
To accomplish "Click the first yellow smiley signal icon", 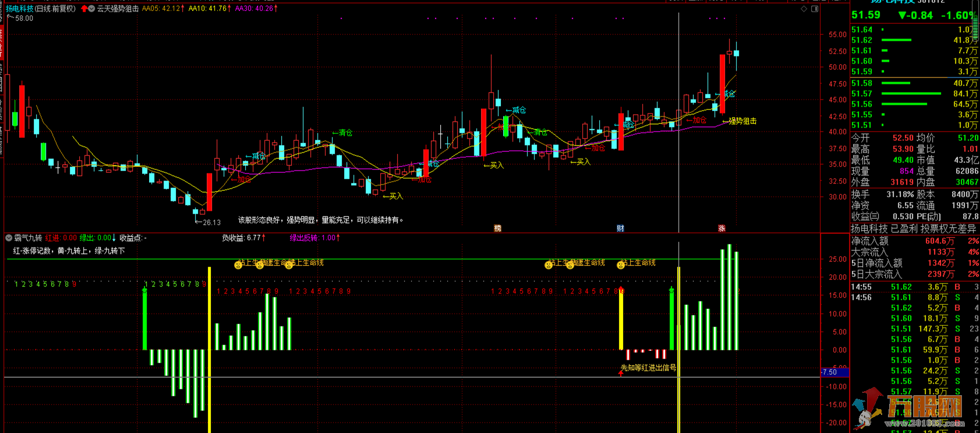I will pyautogui.click(x=238, y=265).
